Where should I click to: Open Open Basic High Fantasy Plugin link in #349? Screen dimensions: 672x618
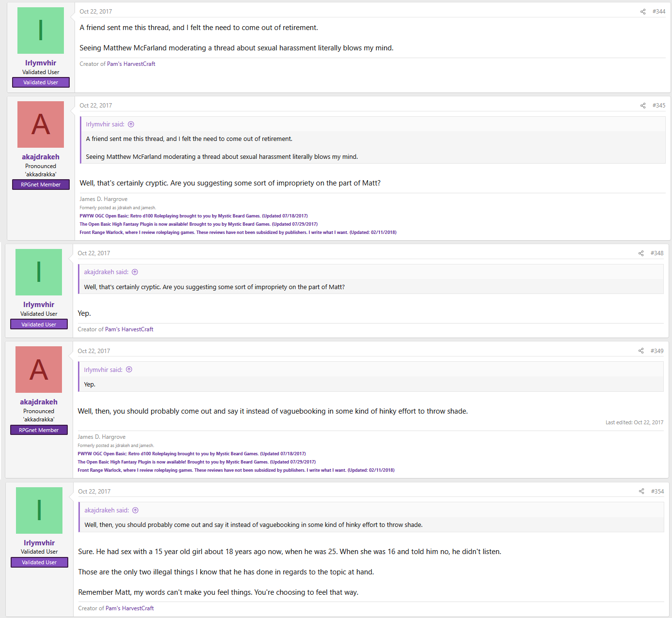(197, 462)
